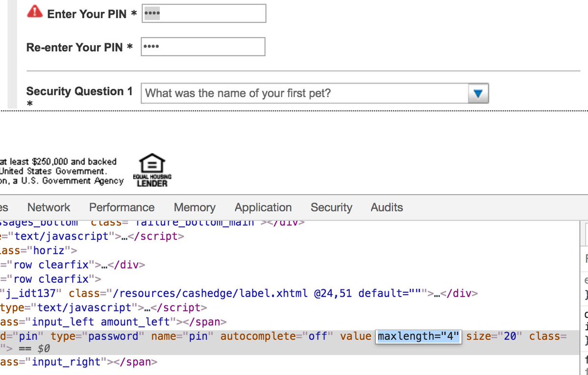Click the red warning triangle icon beside Enter Your PIN
Viewport: 588px width, 375px height.
point(35,11)
